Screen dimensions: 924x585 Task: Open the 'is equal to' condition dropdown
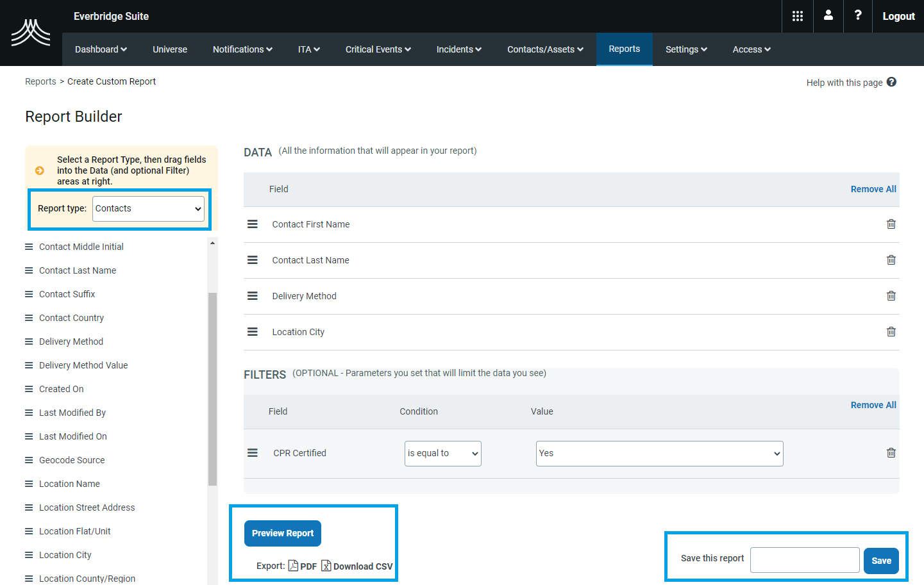[443, 454]
